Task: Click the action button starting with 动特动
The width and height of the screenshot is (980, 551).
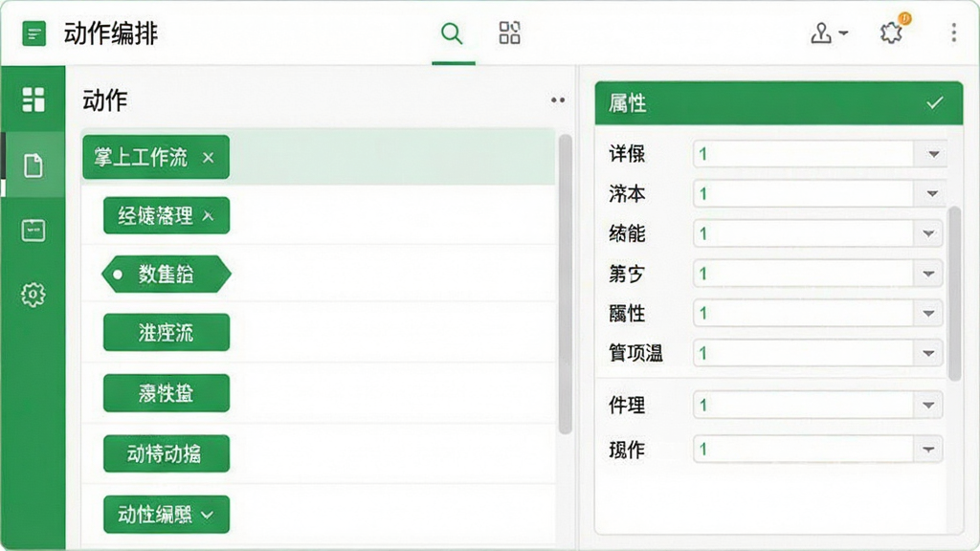Action: (167, 453)
